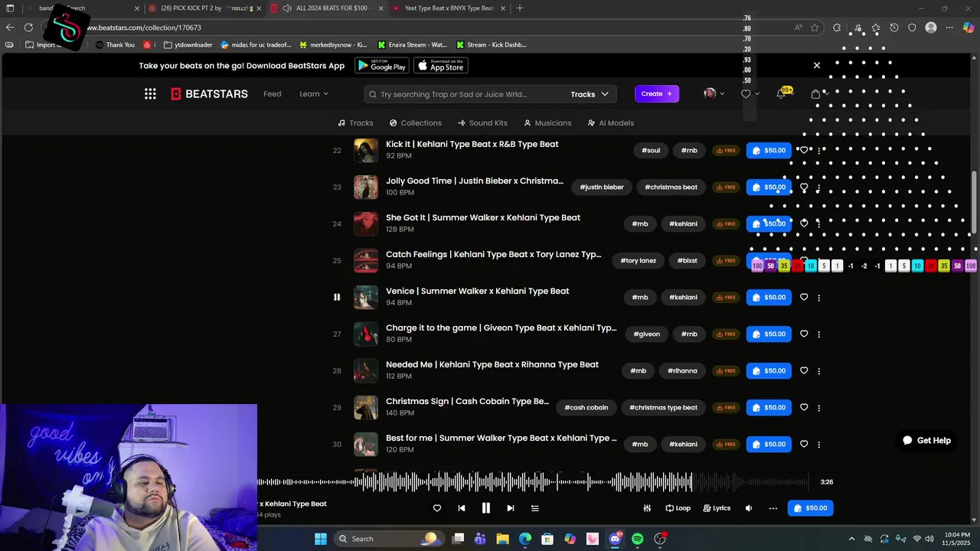The width and height of the screenshot is (980, 551).
Task: Switch to the Sound Kits tab
Action: click(482, 123)
